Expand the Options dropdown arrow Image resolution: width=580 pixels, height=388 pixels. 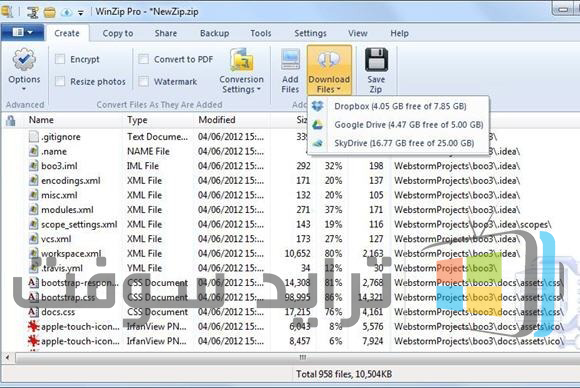coord(24,89)
